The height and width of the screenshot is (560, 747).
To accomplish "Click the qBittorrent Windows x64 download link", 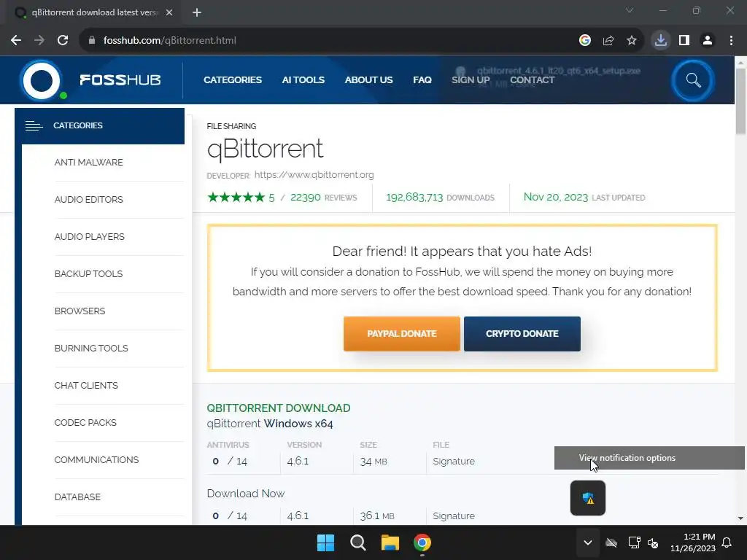I will [x=270, y=424].
